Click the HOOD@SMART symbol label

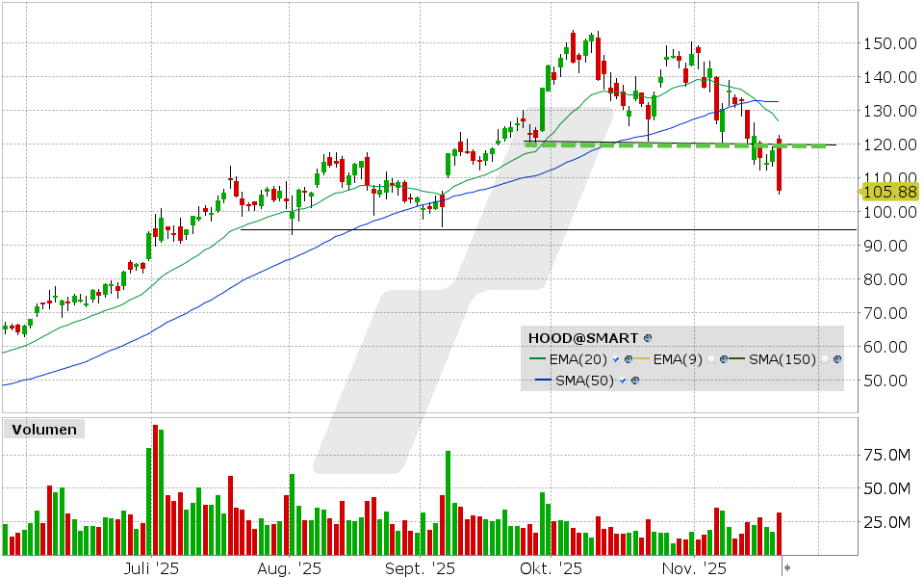point(581,337)
